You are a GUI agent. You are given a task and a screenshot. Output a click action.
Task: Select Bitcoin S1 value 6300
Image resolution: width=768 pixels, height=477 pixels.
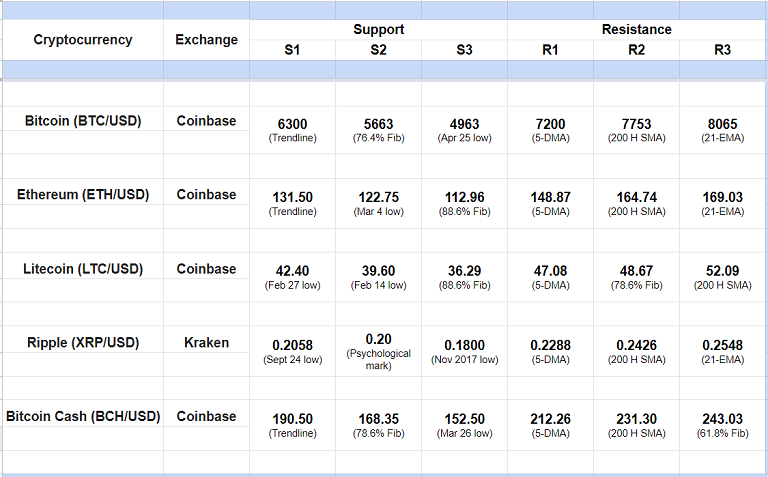[292, 124]
